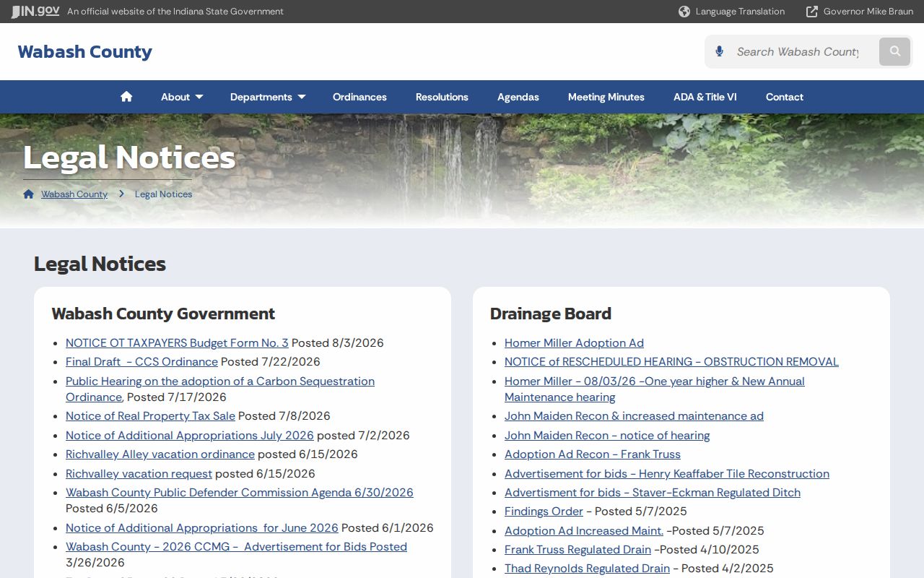Viewport: 924px width, 578px height.
Task: Open the Agendas menu item
Action: coord(518,97)
